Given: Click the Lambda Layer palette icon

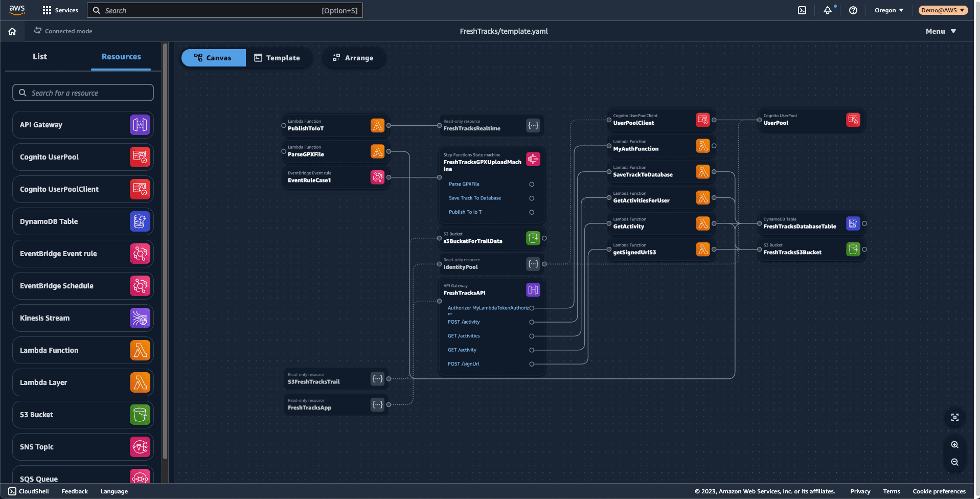Looking at the screenshot, I should click(140, 382).
